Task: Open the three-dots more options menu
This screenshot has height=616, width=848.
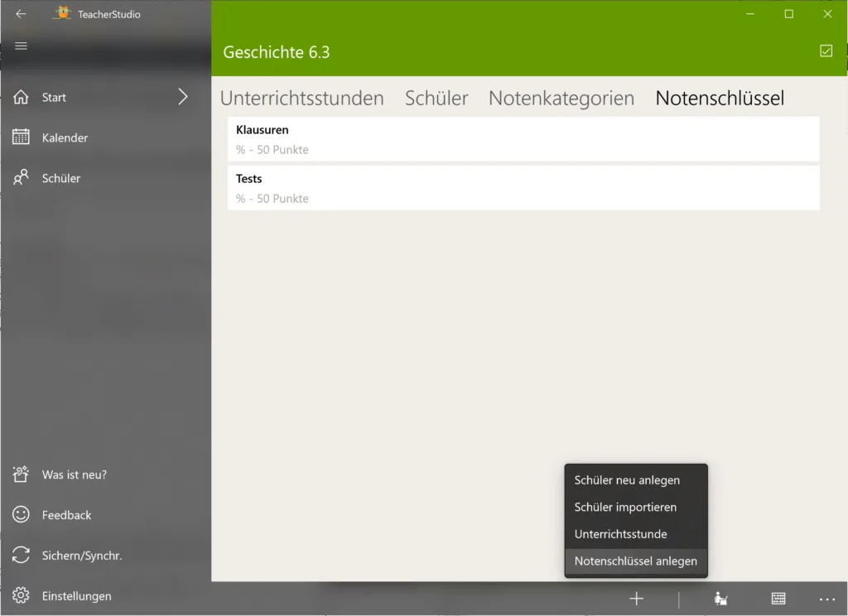Action: click(827, 599)
